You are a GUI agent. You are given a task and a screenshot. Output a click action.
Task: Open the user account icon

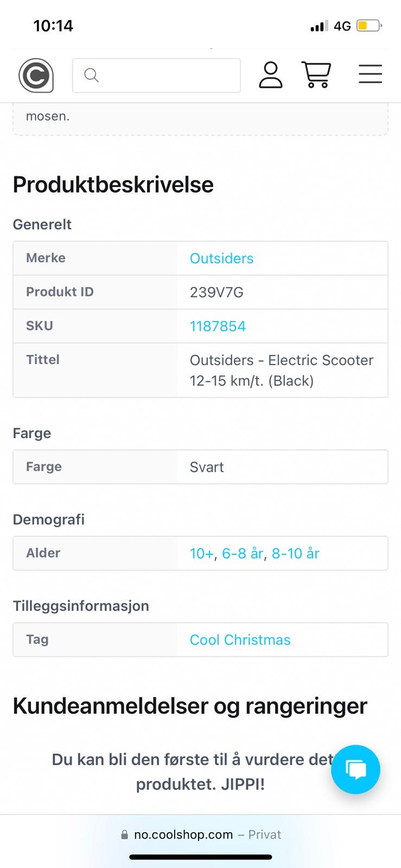pos(270,75)
